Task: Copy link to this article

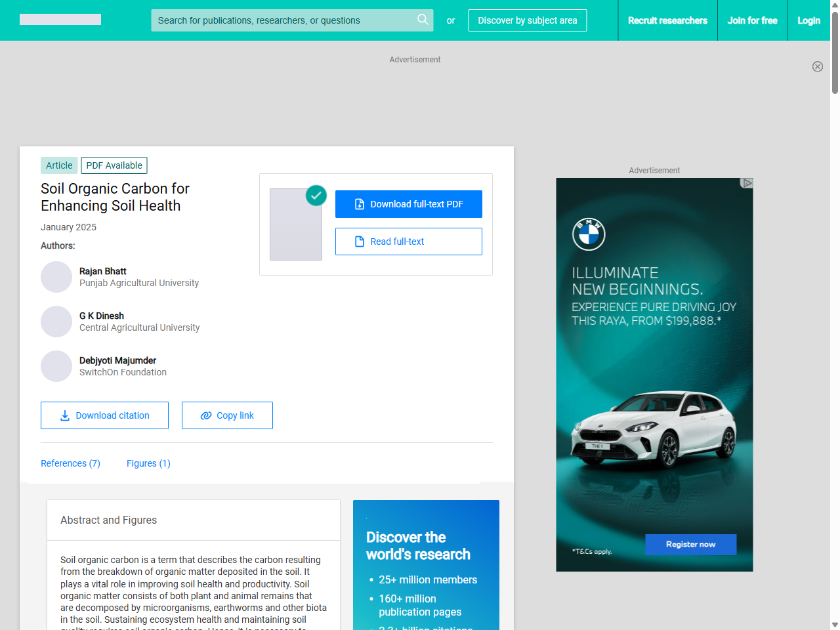Action: click(x=227, y=415)
